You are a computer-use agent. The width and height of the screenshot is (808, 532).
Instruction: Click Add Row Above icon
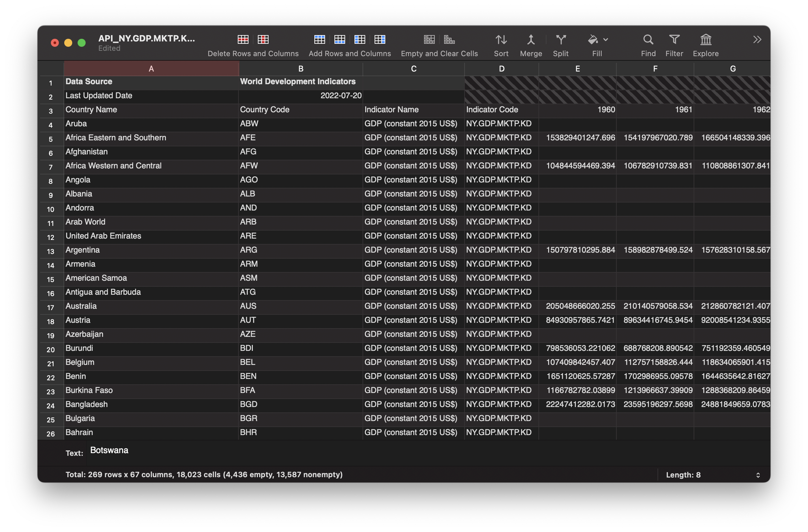pyautogui.click(x=319, y=40)
